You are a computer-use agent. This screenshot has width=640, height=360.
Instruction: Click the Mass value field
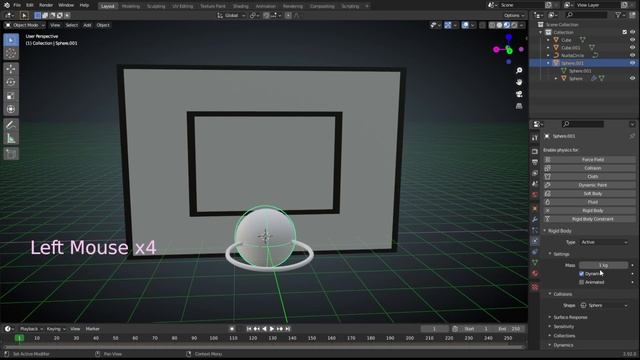pos(603,265)
